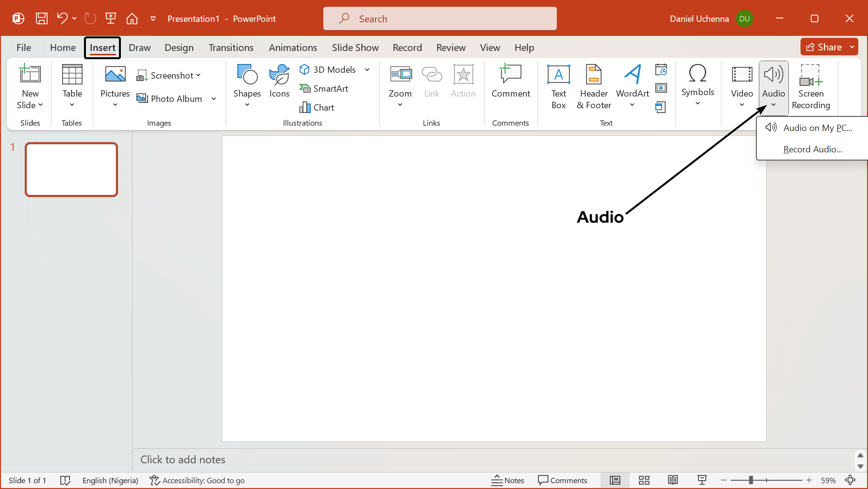868x489 pixels.
Task: Expand the Screenshot dropdown
Action: (x=198, y=75)
